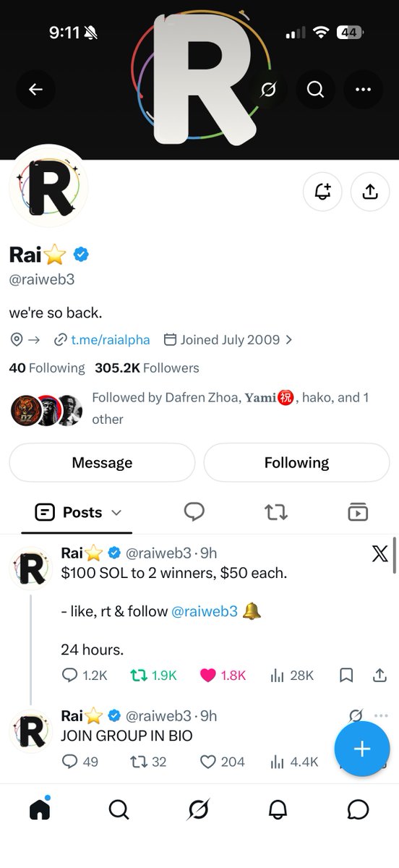Switch to the Media tab

[x=358, y=512]
